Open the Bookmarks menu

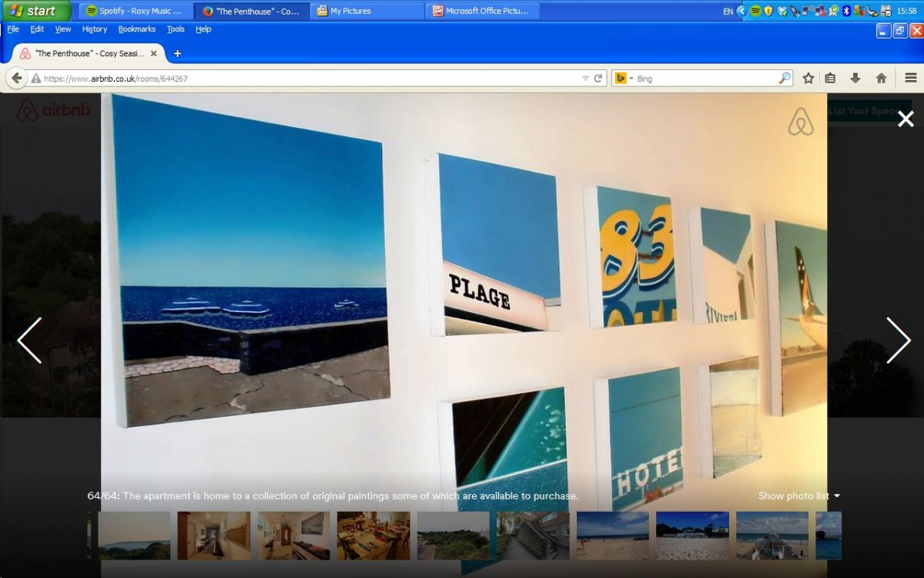tap(136, 29)
